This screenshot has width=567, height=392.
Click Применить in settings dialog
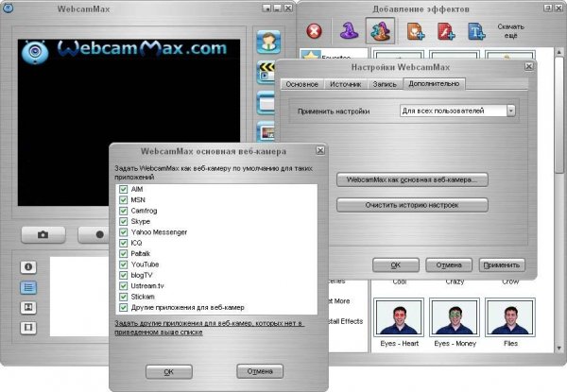pos(502,264)
